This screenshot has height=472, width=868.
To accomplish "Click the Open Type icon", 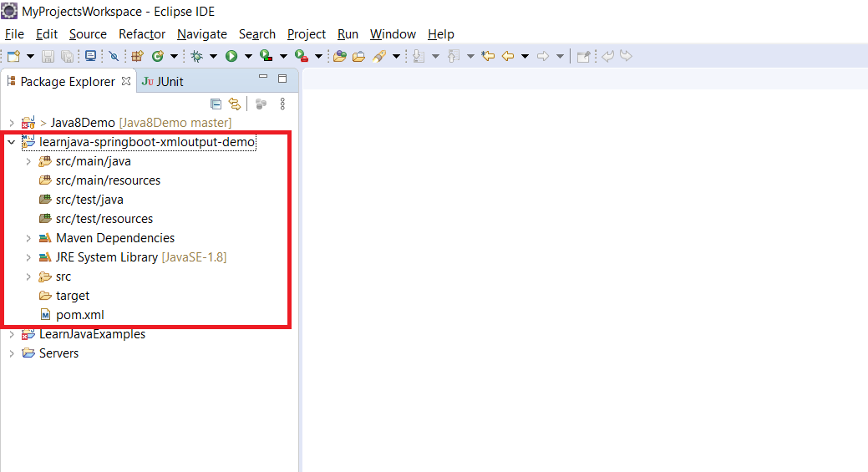I will pyautogui.click(x=339, y=56).
